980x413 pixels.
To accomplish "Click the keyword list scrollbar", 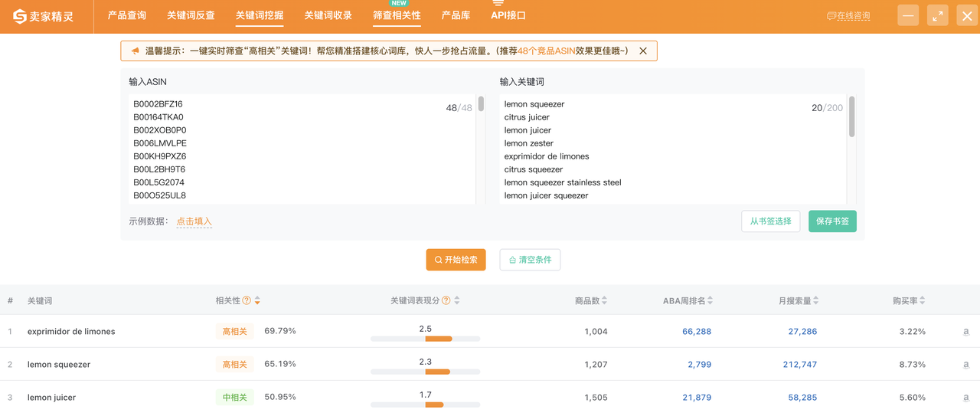I will [851, 116].
